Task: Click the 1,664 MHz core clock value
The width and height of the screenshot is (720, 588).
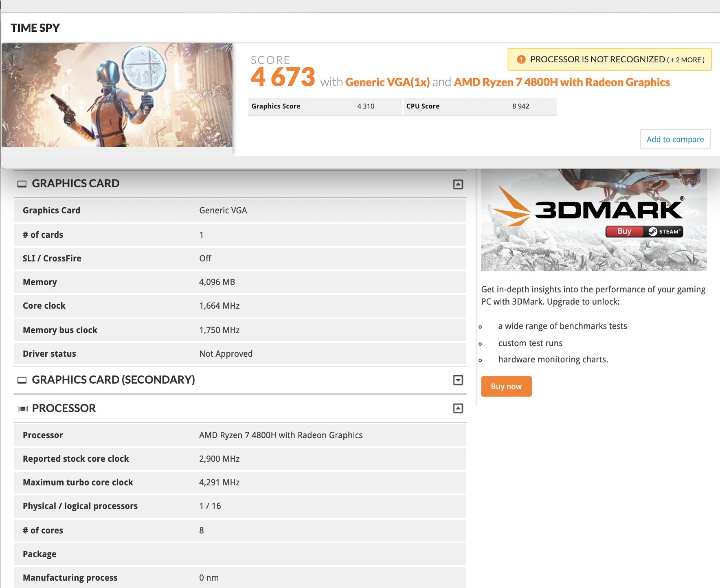Action: coord(219,306)
